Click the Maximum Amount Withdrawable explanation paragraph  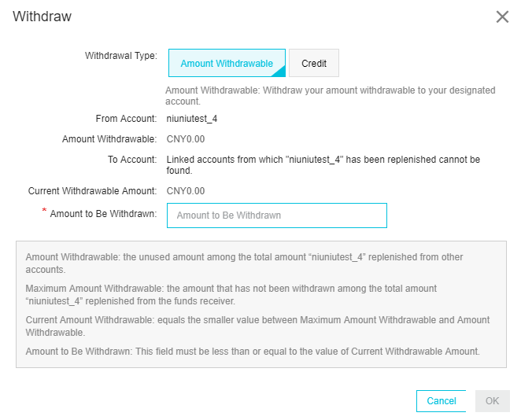231,295
